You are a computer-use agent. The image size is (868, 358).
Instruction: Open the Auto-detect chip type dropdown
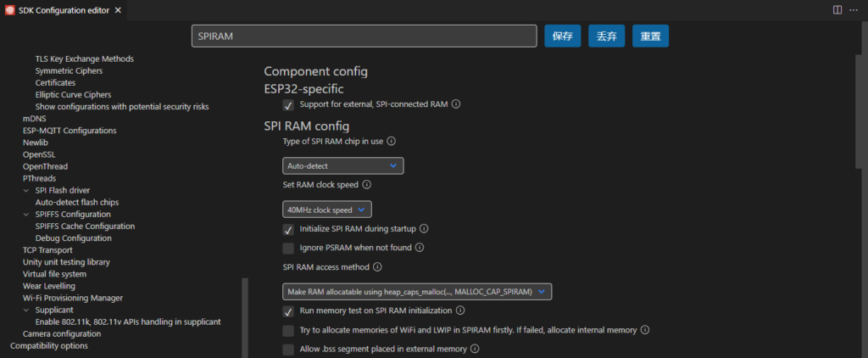coord(342,165)
